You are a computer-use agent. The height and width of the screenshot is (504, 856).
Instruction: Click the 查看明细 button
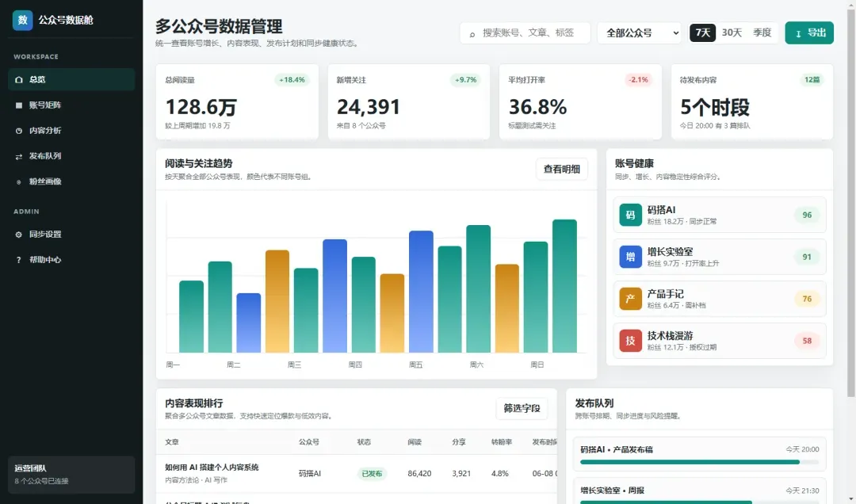562,170
